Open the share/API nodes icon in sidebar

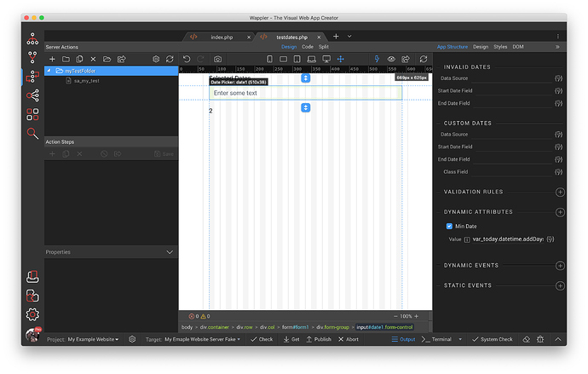32,95
